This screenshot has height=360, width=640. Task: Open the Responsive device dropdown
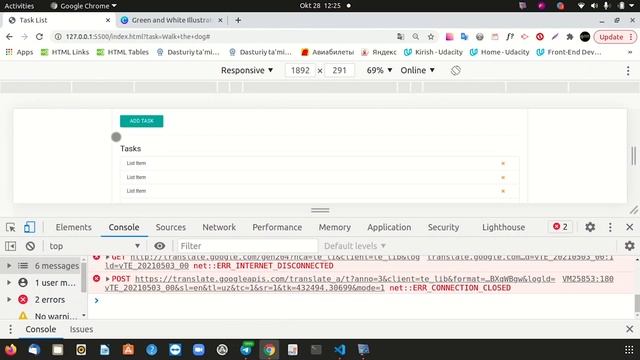coord(247,70)
